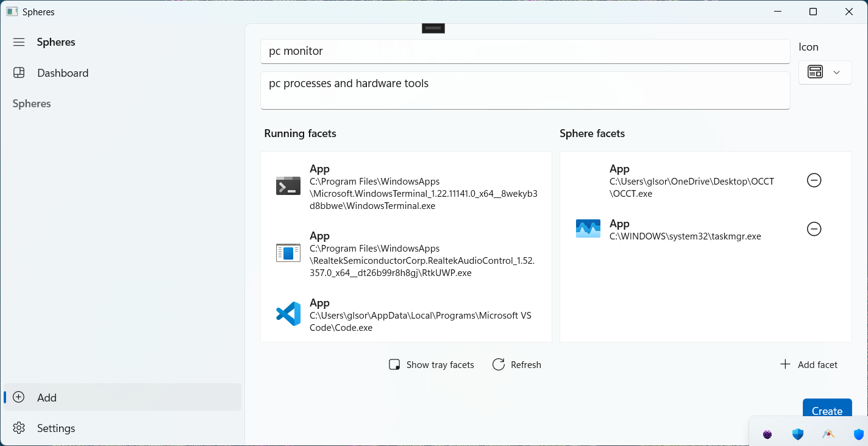Open Settings from the sidebar
Image resolution: width=868 pixels, height=446 pixels.
(x=122, y=428)
